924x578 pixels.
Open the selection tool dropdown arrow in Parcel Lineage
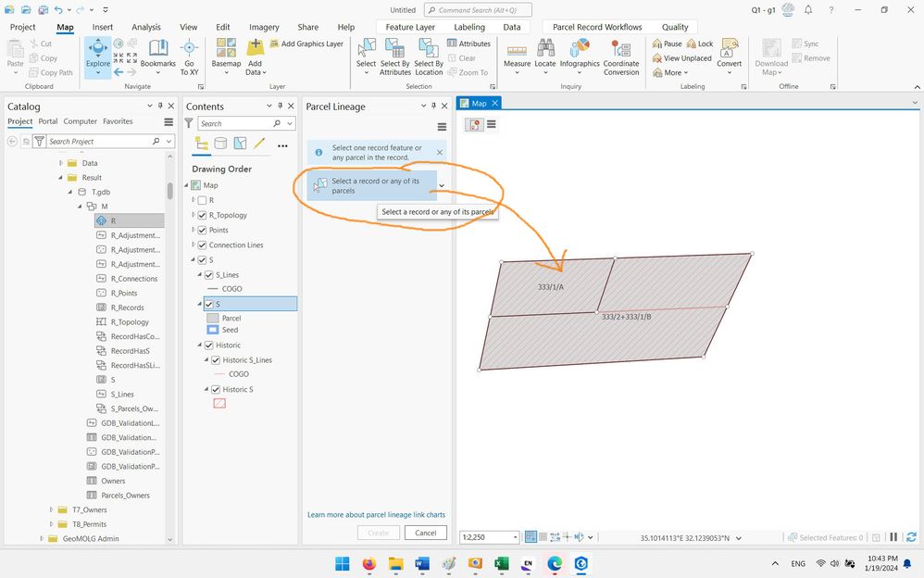coord(442,186)
